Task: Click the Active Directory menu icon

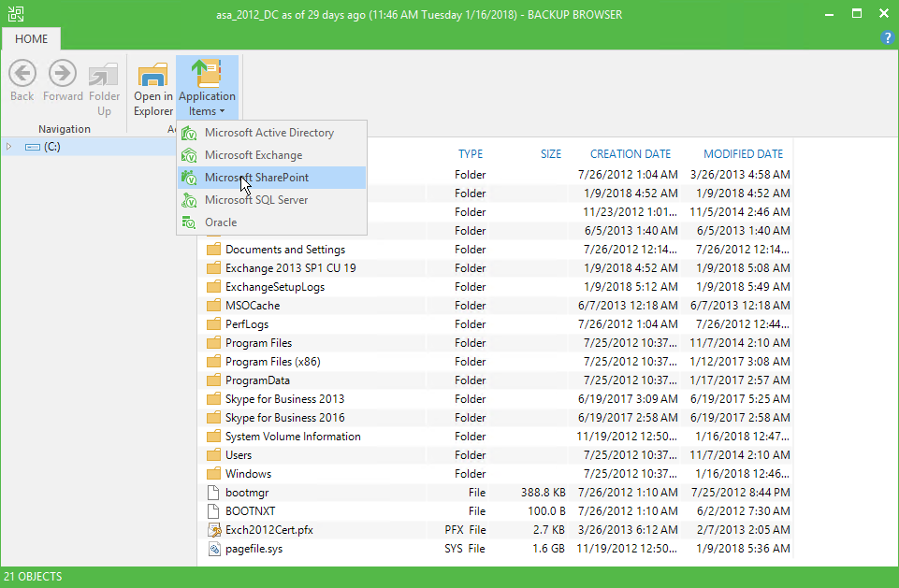Action: (x=189, y=133)
